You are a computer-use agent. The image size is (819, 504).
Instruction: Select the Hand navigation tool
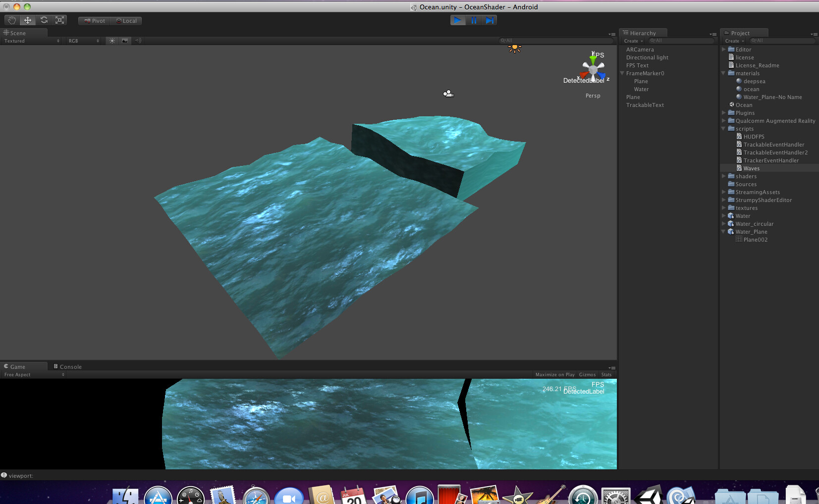11,20
